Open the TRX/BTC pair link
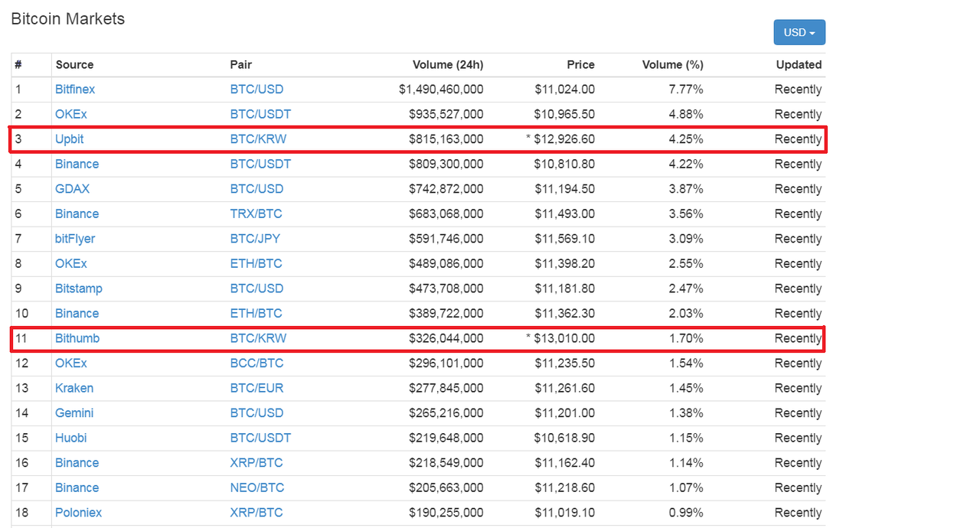The width and height of the screenshot is (980, 528). (x=256, y=213)
